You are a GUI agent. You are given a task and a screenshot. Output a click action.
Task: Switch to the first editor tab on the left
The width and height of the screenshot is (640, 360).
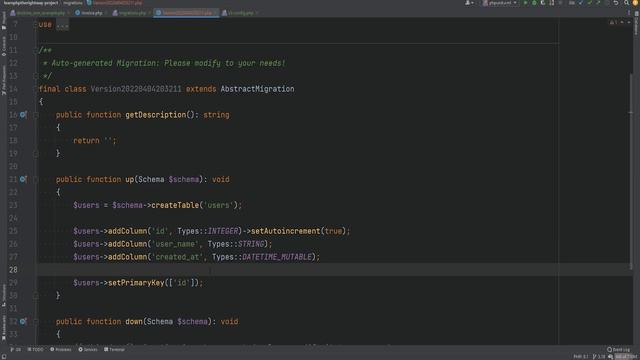(40, 13)
